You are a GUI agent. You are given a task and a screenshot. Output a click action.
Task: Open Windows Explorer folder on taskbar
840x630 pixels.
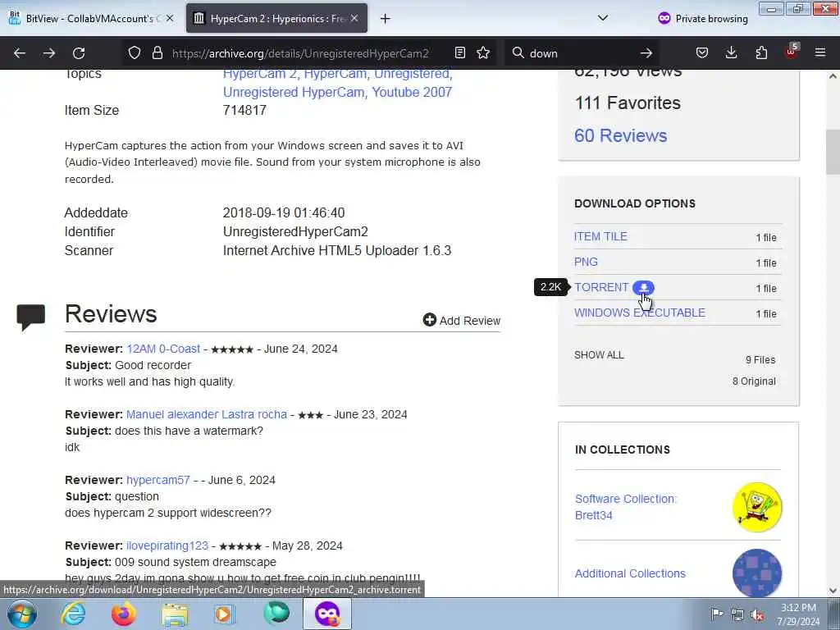pyautogui.click(x=175, y=614)
